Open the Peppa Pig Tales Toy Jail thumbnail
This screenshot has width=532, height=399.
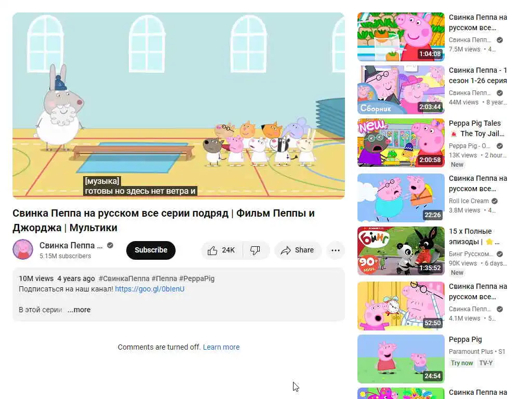tap(401, 143)
